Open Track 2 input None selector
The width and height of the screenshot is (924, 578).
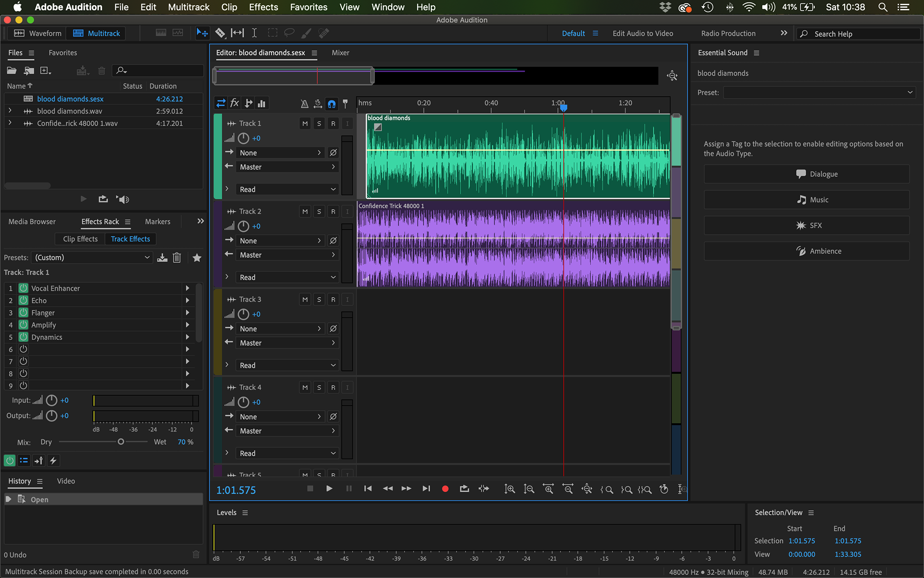tap(280, 241)
